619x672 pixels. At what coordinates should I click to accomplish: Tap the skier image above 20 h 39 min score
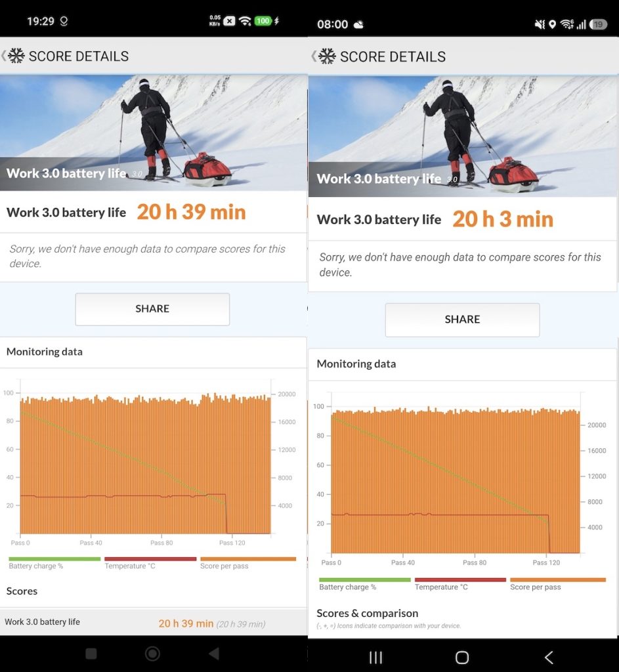click(x=153, y=133)
